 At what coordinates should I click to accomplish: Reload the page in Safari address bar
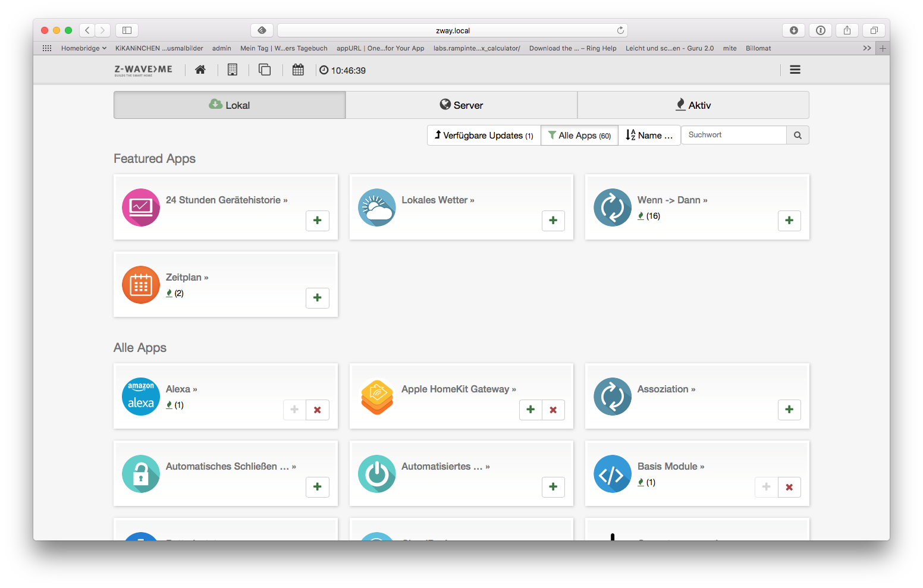[x=620, y=30]
